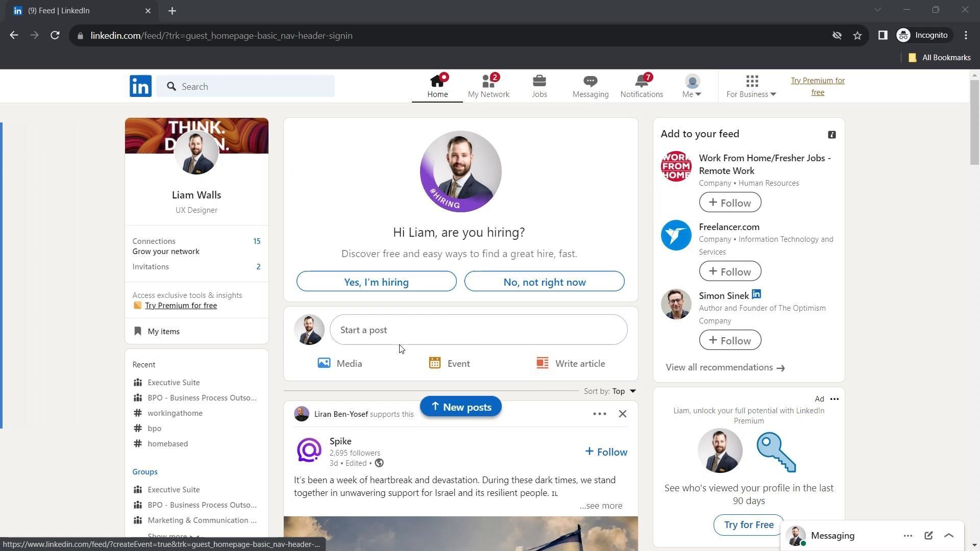
Task: Follow Freelancer.com company
Action: [x=729, y=271]
